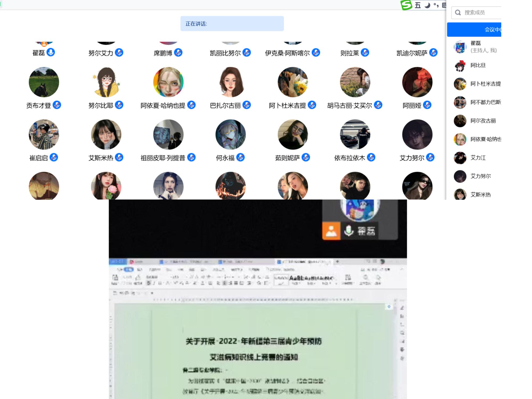This screenshot has width=532, height=399.
Task: Toggle the Sogou moon night-mode icon
Action: (x=427, y=5)
